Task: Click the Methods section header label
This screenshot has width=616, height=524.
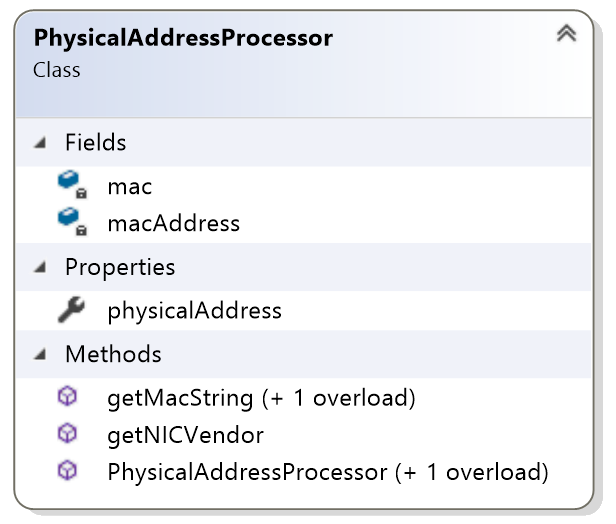Action: pyautogui.click(x=113, y=354)
